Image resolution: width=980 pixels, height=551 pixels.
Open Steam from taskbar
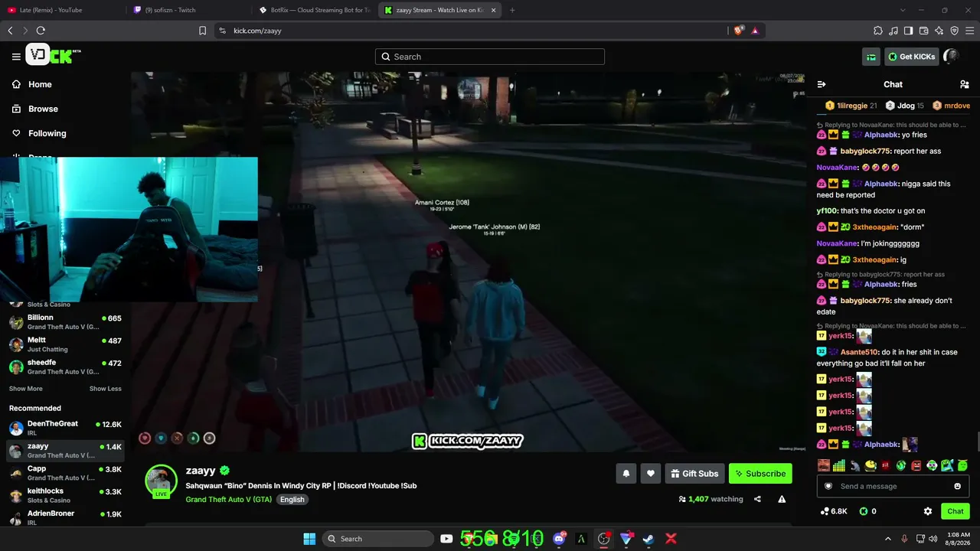[648, 539]
